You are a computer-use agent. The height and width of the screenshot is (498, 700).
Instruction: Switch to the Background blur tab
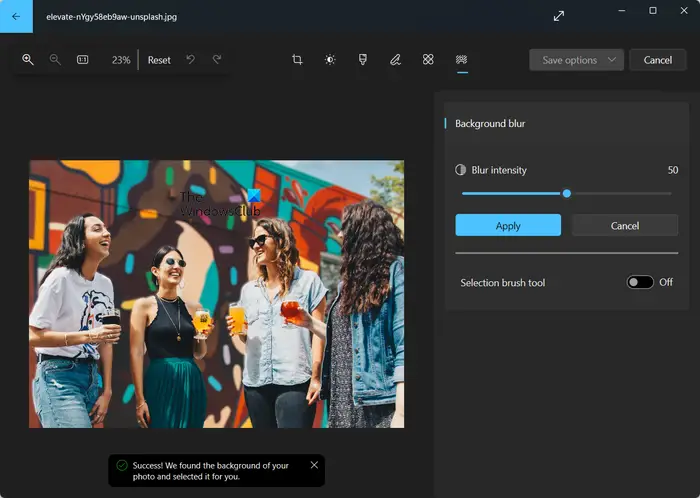pos(462,60)
